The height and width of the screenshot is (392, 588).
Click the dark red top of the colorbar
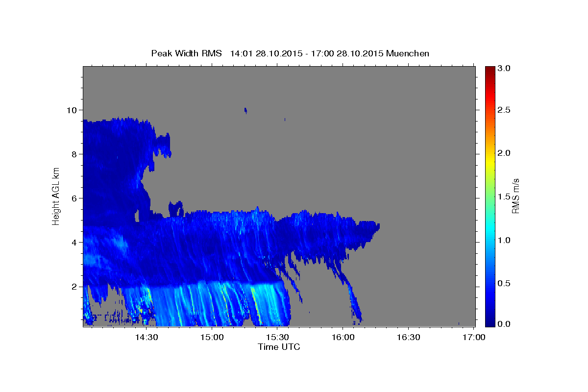(x=490, y=70)
